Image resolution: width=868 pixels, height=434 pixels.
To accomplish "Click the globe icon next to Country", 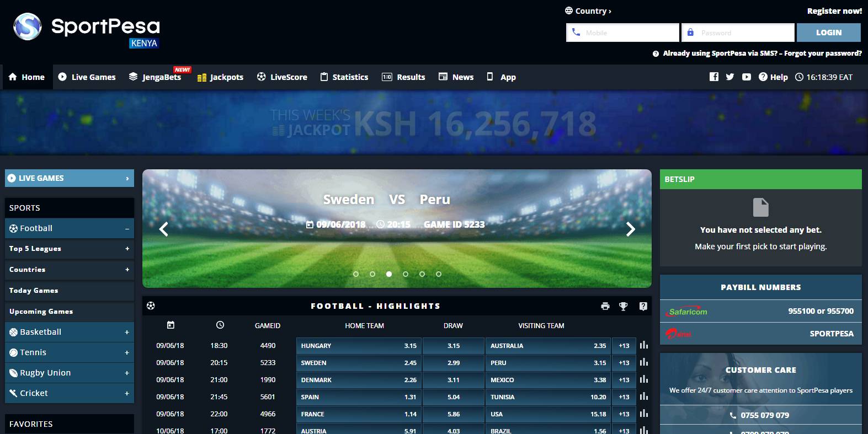I will (x=569, y=10).
